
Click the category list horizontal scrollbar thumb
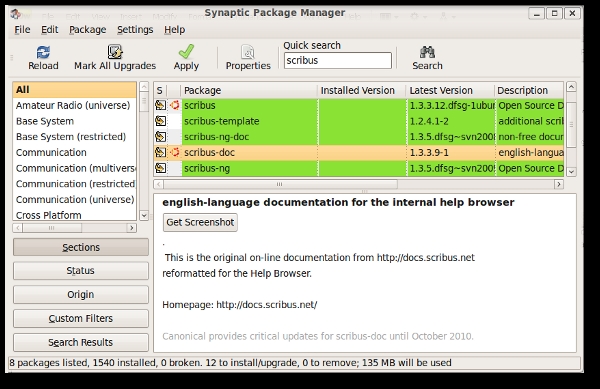point(52,228)
